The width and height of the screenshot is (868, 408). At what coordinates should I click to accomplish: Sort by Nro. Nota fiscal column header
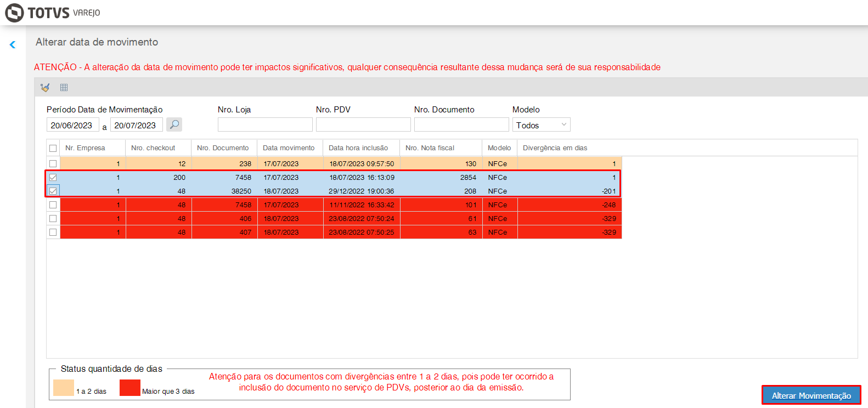click(x=441, y=148)
